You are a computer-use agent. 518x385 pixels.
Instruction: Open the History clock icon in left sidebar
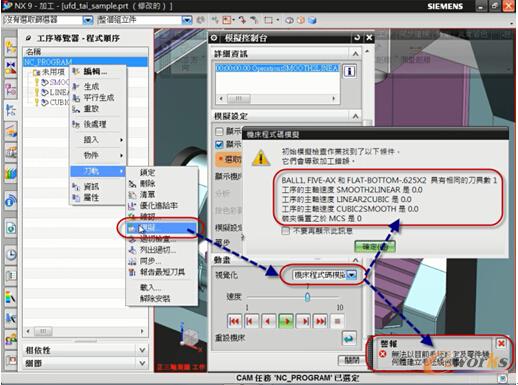[x=11, y=255]
